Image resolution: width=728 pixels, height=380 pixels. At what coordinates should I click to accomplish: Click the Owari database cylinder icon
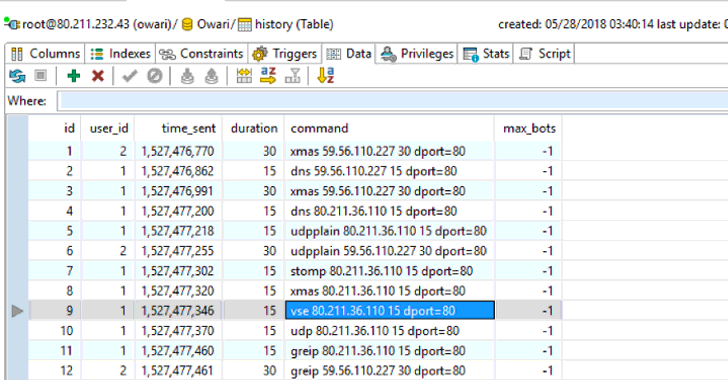pyautogui.click(x=187, y=25)
